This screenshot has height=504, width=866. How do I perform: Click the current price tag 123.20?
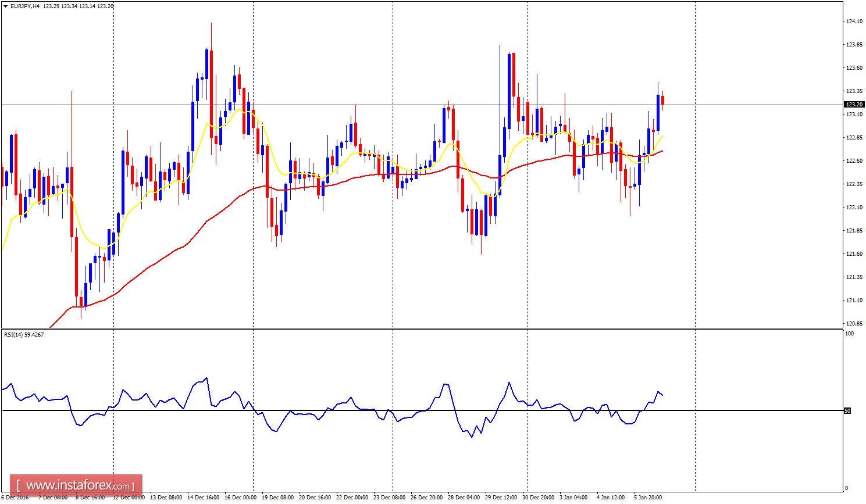(854, 105)
